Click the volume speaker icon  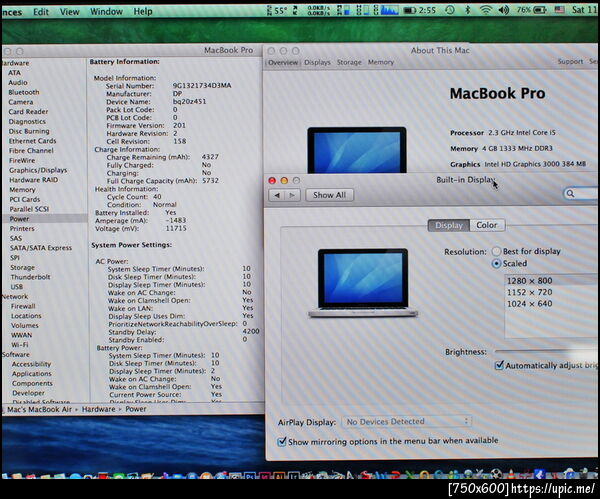click(504, 10)
